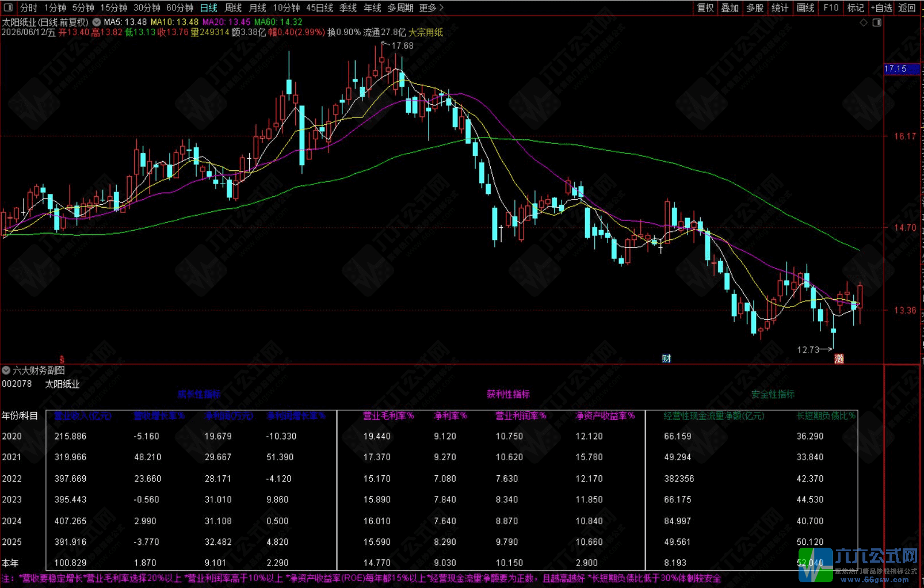Click the 17.68 high price annotation

(402, 45)
